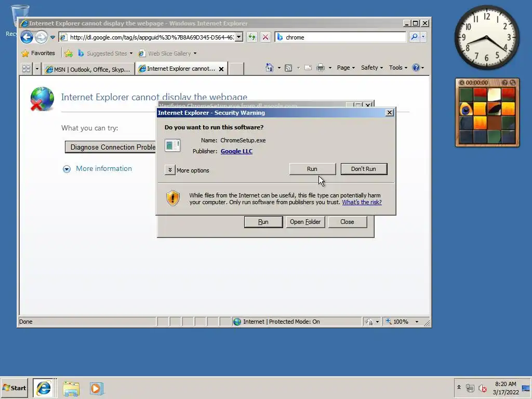Open a new blank tab
Viewport: 532px width, 399px height.
(236, 69)
